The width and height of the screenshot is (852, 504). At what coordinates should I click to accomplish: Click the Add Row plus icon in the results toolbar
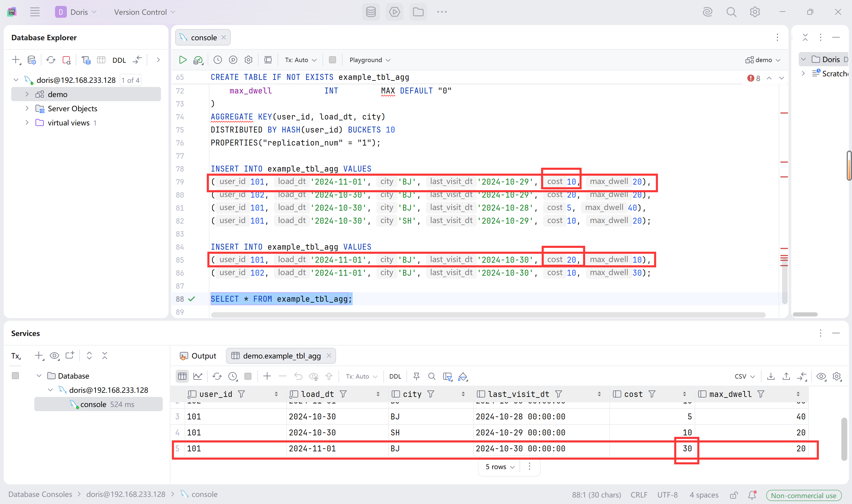click(267, 376)
